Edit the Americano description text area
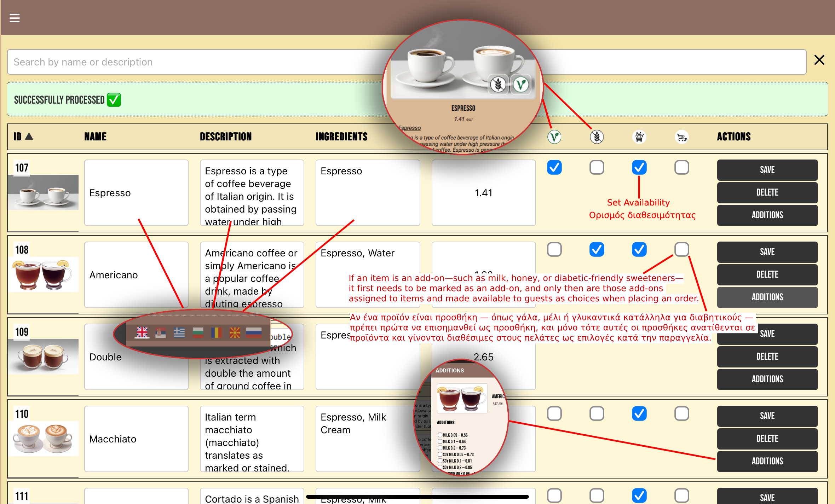The width and height of the screenshot is (835, 504). pyautogui.click(x=252, y=275)
